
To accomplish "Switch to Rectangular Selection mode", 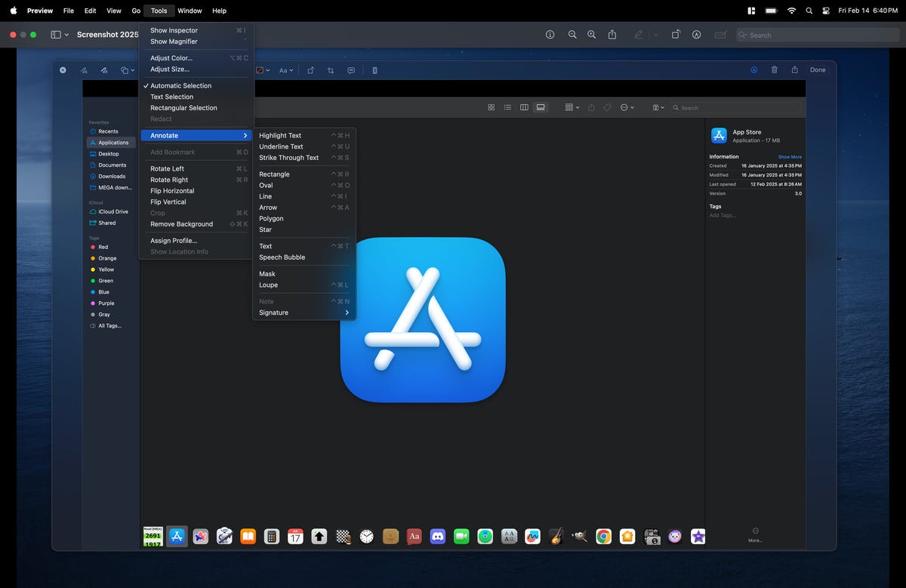I will tap(196, 108).
